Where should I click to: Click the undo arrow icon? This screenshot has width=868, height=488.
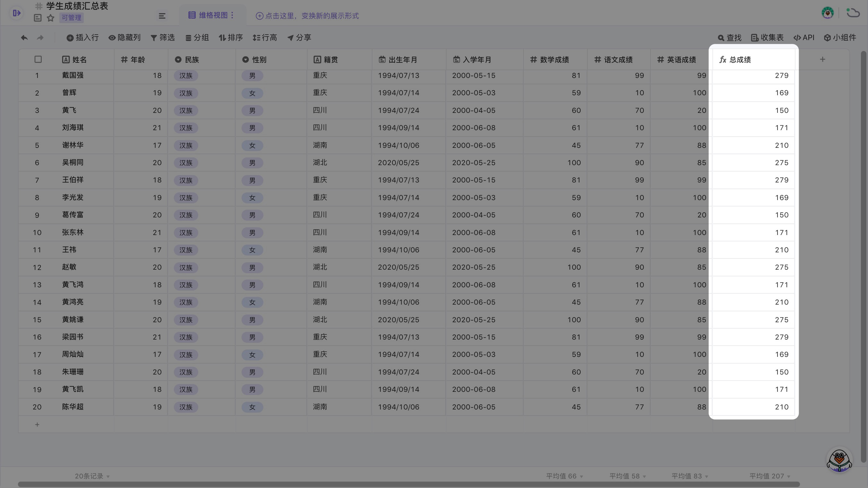(24, 38)
